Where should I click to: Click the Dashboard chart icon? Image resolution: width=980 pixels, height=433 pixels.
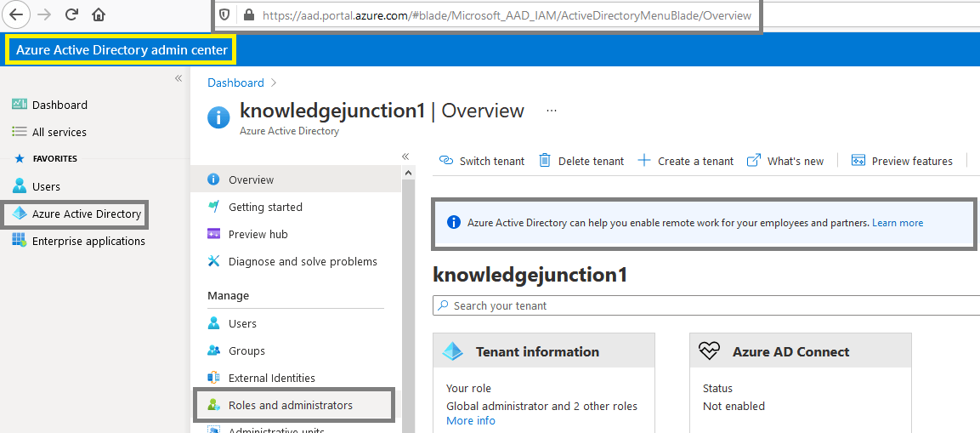[x=20, y=105]
